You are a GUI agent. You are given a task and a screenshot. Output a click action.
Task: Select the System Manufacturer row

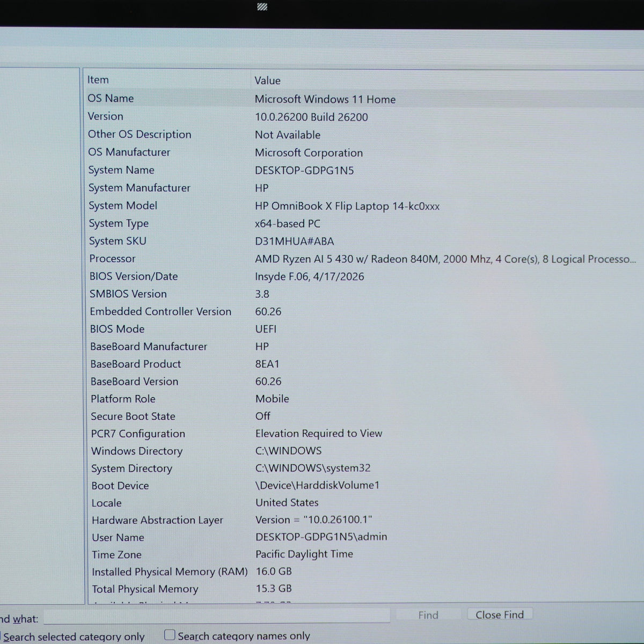(x=364, y=188)
